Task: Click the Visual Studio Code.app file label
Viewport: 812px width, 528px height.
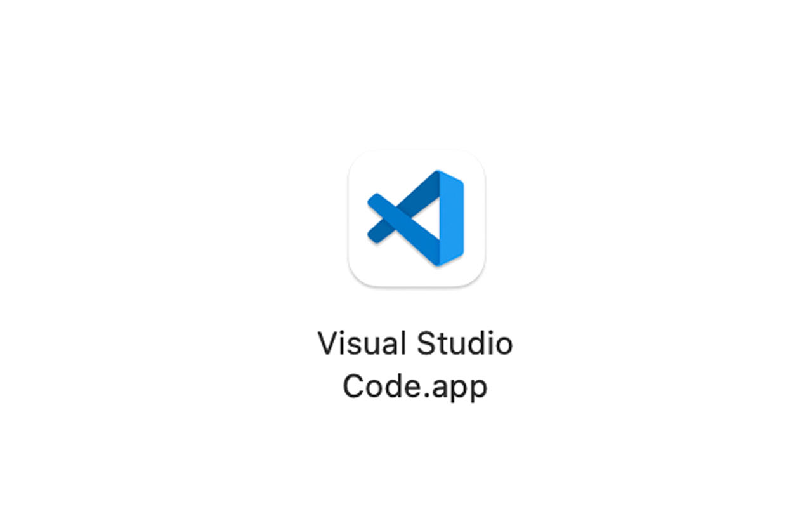Action: (x=416, y=364)
